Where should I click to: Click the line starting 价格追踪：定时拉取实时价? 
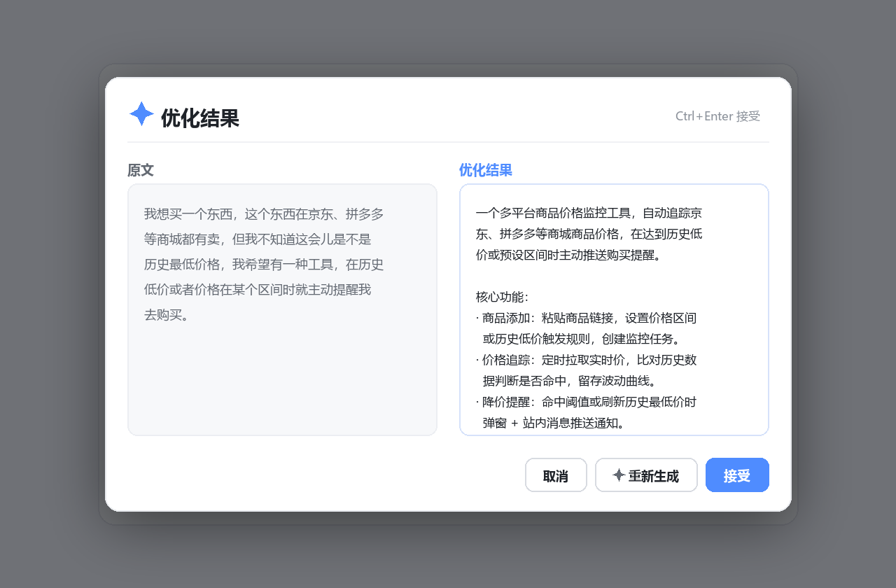(x=586, y=360)
